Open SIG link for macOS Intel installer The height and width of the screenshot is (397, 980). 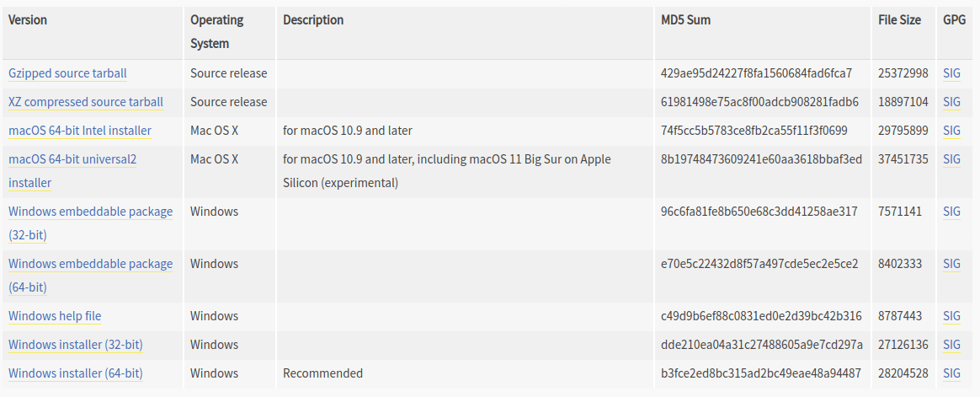coord(951,131)
